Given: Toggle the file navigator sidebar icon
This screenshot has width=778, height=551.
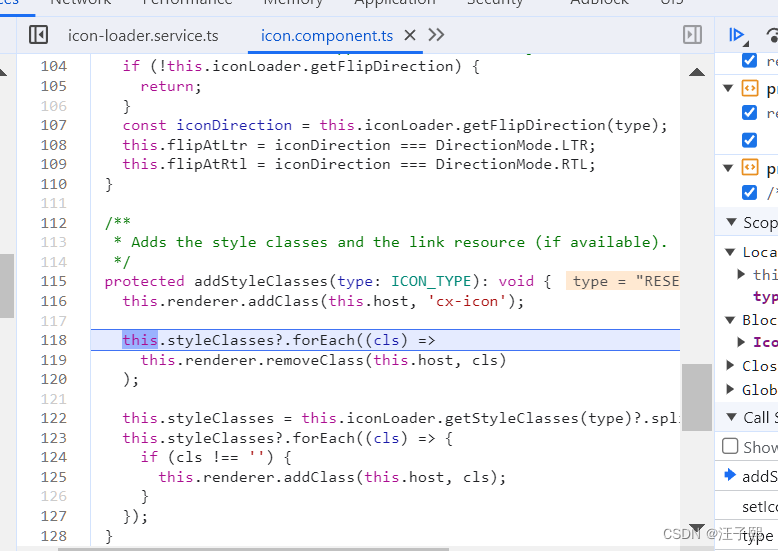Looking at the screenshot, I should 38,35.
